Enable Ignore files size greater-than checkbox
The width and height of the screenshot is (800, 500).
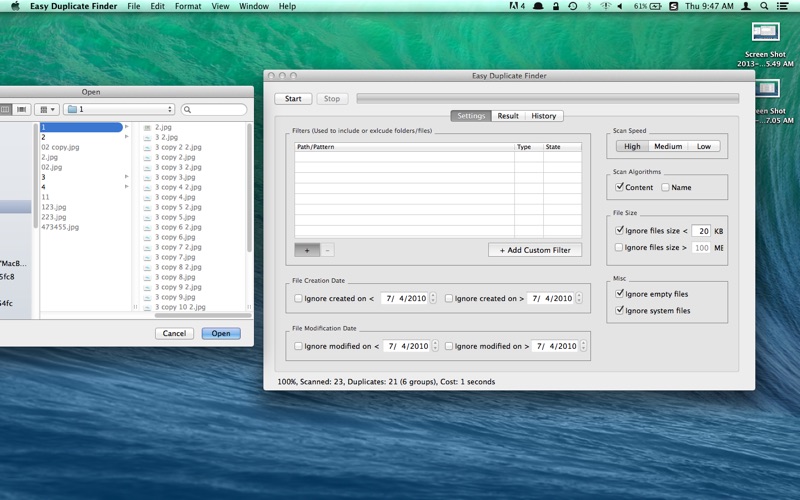[x=619, y=247]
